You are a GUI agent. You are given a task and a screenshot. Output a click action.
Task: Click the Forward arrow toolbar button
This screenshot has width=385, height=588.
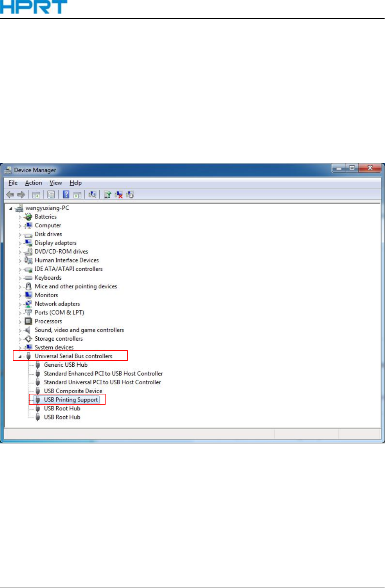(x=21, y=195)
